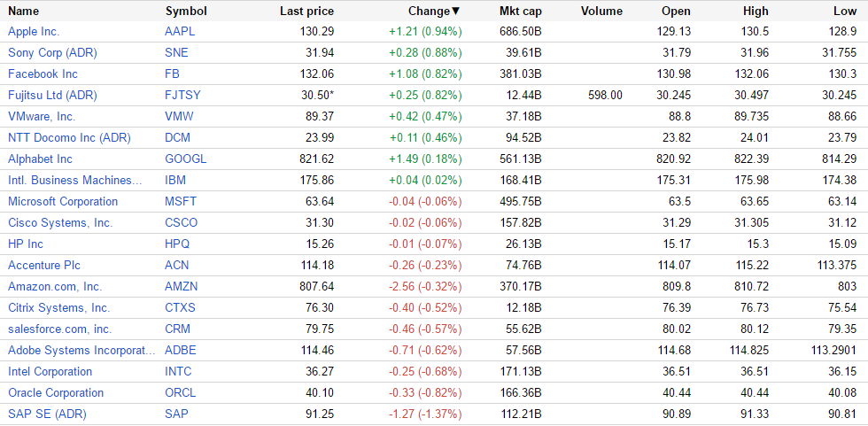Click the CSCO ticker symbol link
This screenshot has height=426, width=868.
[x=181, y=223]
